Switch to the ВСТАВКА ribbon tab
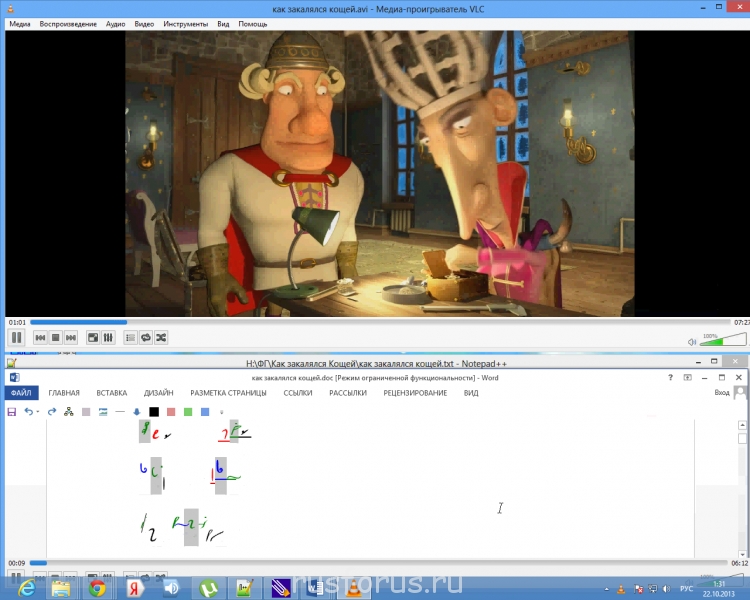750x600 pixels. 111,393
